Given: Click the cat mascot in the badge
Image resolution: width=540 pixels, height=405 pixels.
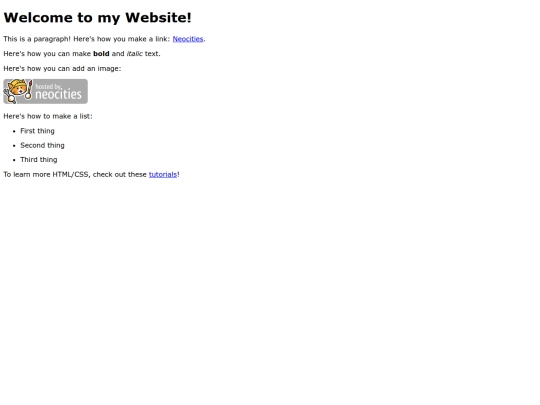Looking at the screenshot, I should coord(18,91).
